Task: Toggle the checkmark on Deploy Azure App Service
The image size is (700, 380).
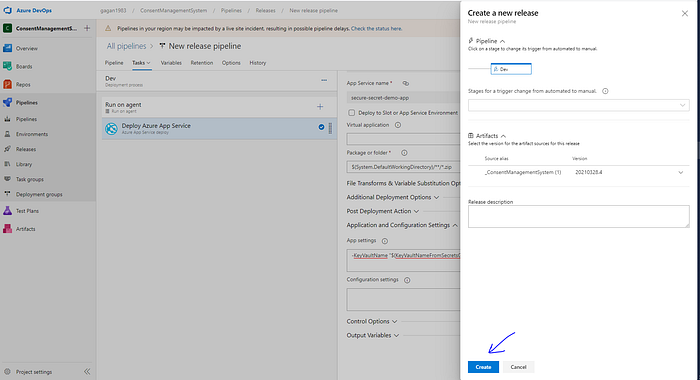Action: coord(321,127)
